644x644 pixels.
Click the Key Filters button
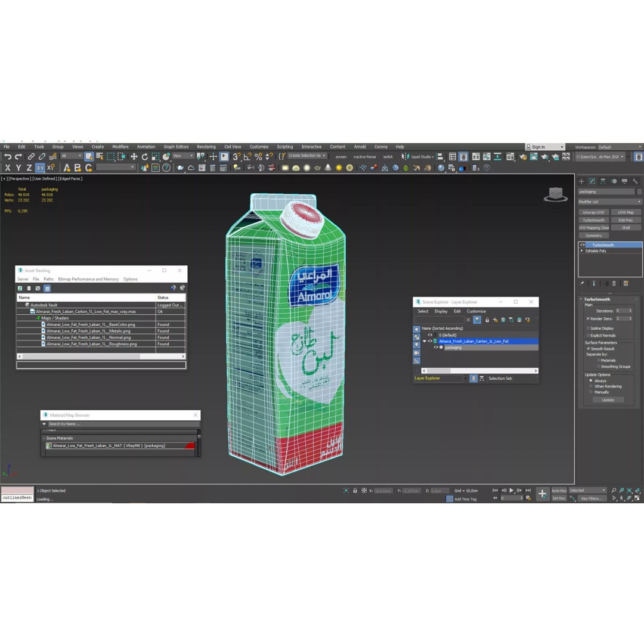(592, 498)
